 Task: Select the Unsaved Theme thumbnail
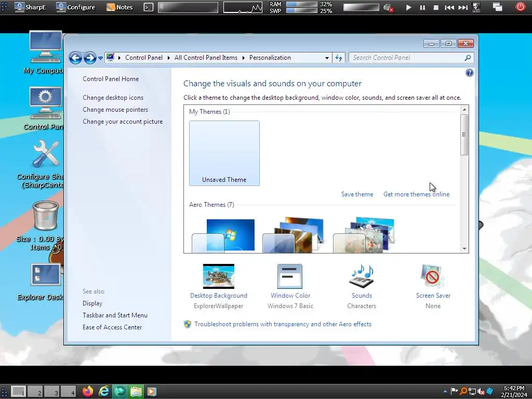pyautogui.click(x=224, y=153)
